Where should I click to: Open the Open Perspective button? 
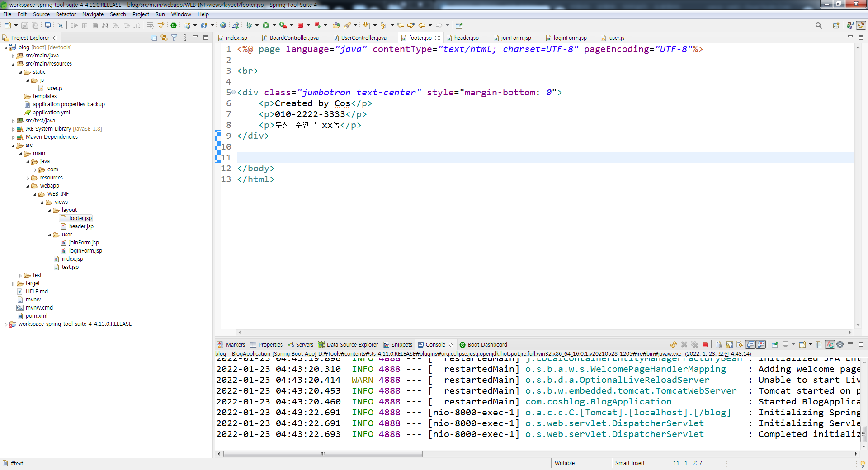pyautogui.click(x=836, y=25)
